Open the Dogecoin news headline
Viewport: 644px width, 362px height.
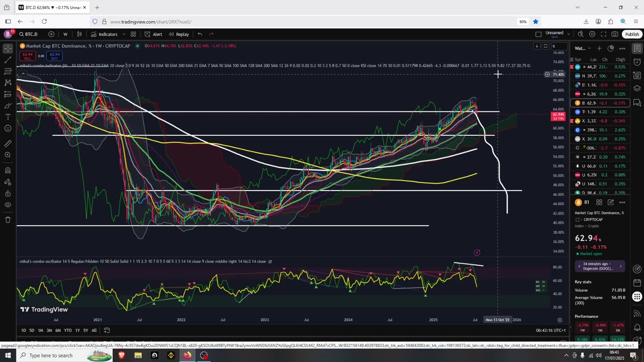pyautogui.click(x=600, y=266)
